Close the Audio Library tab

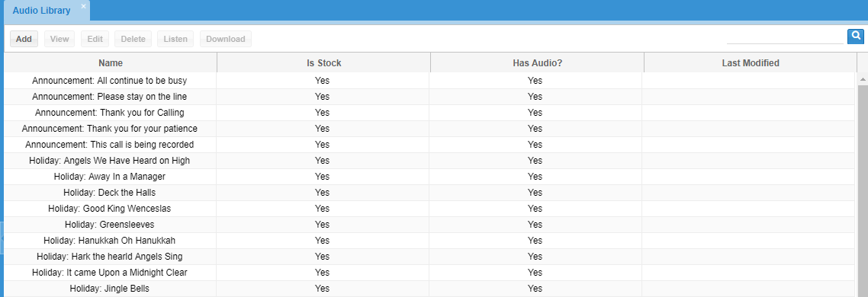coord(83,6)
